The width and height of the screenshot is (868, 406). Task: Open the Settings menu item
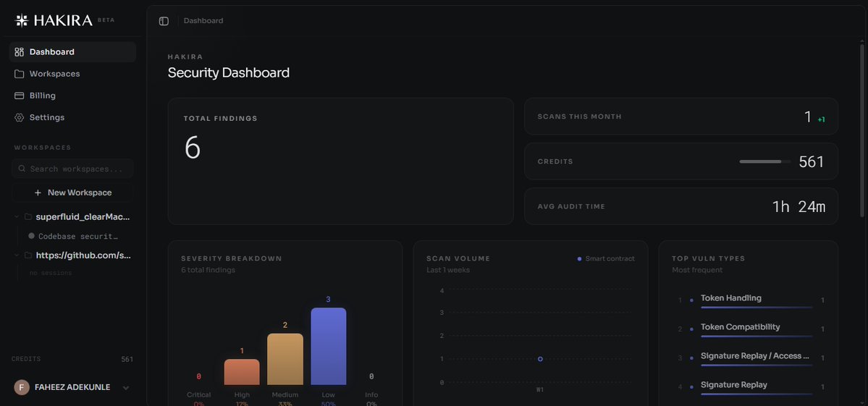tap(72, 117)
